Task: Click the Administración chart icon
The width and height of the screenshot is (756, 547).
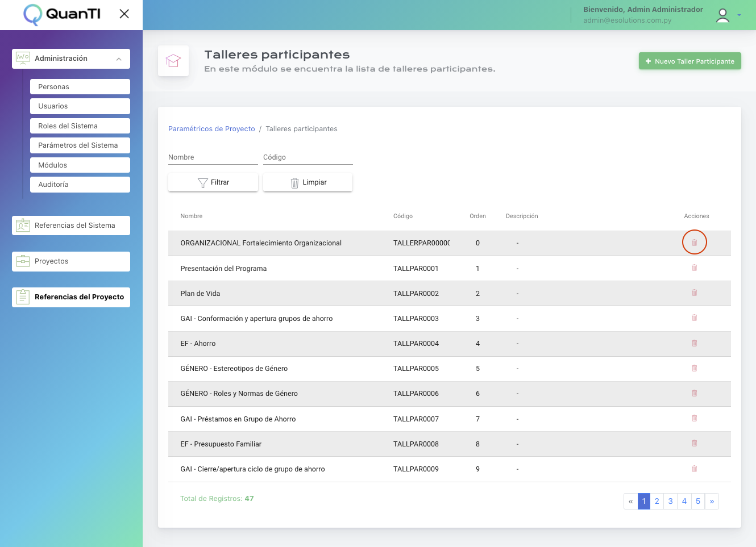Action: tap(23, 59)
